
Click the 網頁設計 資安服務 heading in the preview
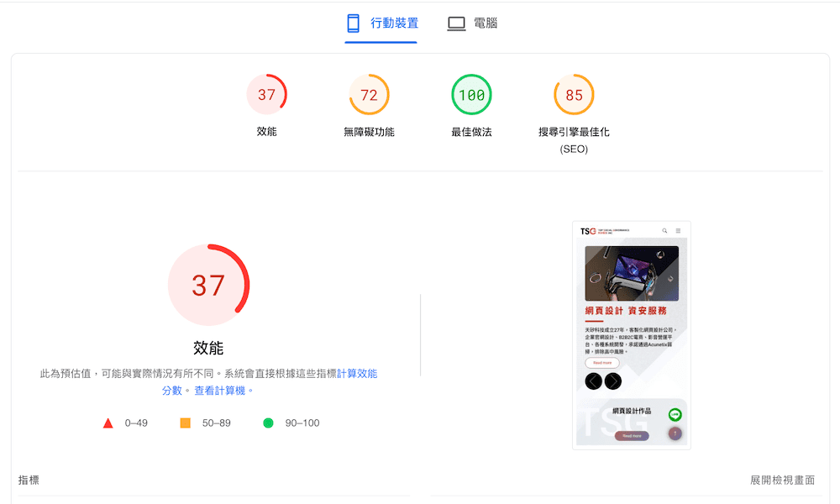click(626, 311)
